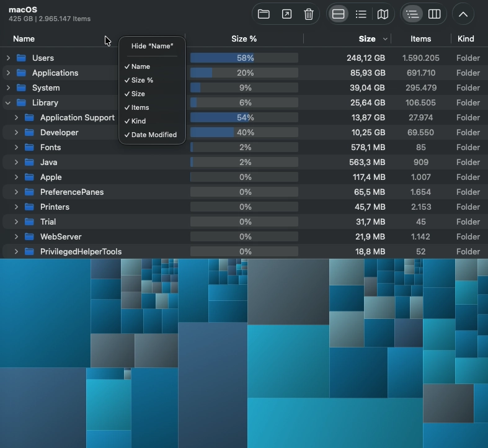This screenshot has height=448, width=488.
Task: Click the Applications folder icon
Action: pos(21,73)
